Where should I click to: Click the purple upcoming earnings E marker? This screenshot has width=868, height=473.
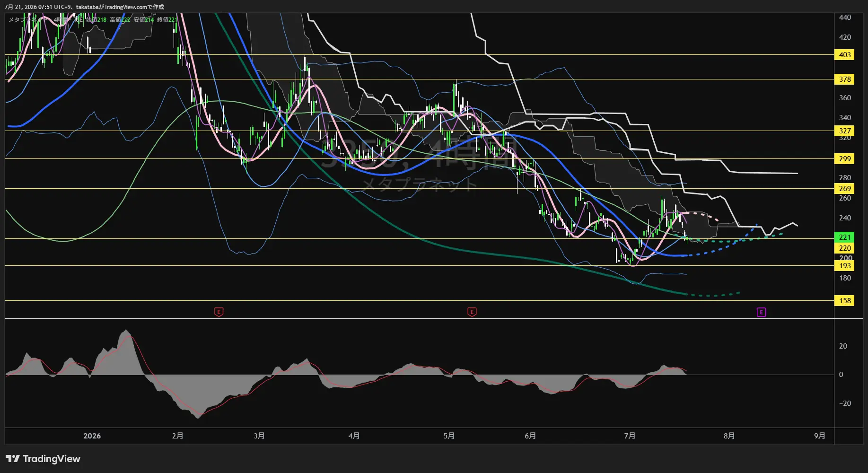tap(761, 312)
